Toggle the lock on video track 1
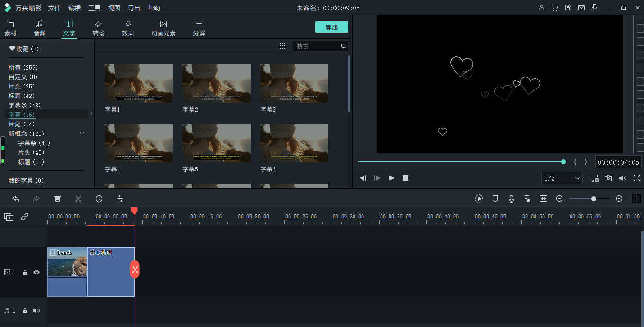The width and height of the screenshot is (644, 327). pos(25,273)
